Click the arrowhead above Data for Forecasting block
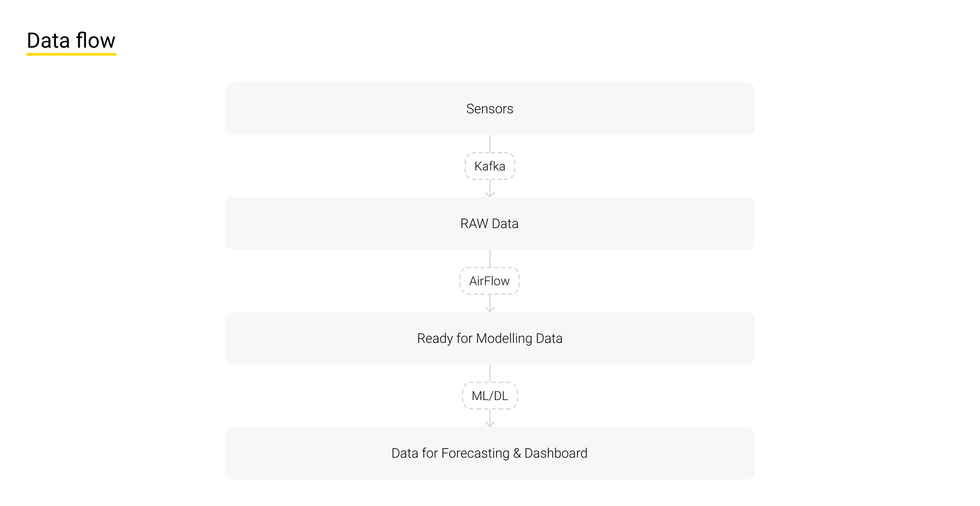 tap(490, 423)
